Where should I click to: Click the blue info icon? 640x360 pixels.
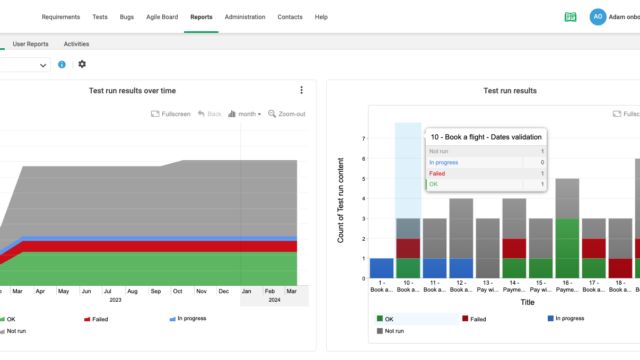pos(62,64)
